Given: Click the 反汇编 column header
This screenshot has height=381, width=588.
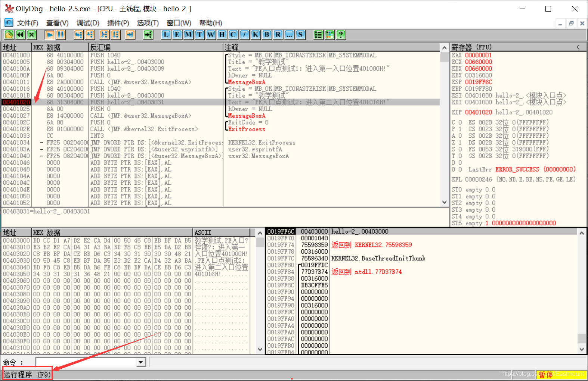Looking at the screenshot, I should coord(156,47).
